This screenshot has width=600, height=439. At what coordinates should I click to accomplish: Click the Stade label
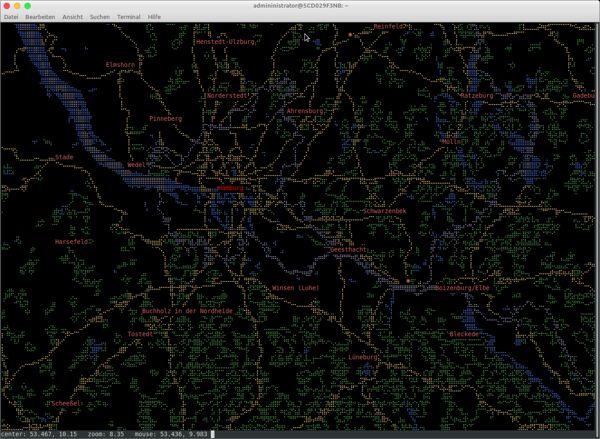pyautogui.click(x=64, y=157)
